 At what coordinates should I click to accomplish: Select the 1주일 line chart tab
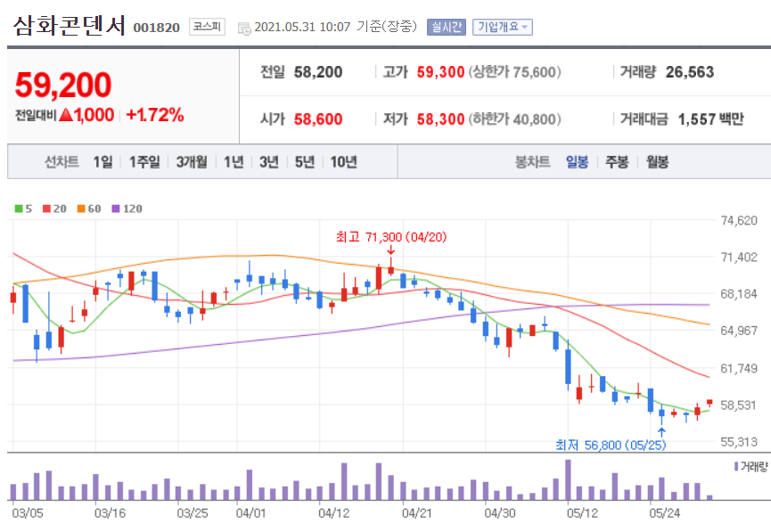144,162
